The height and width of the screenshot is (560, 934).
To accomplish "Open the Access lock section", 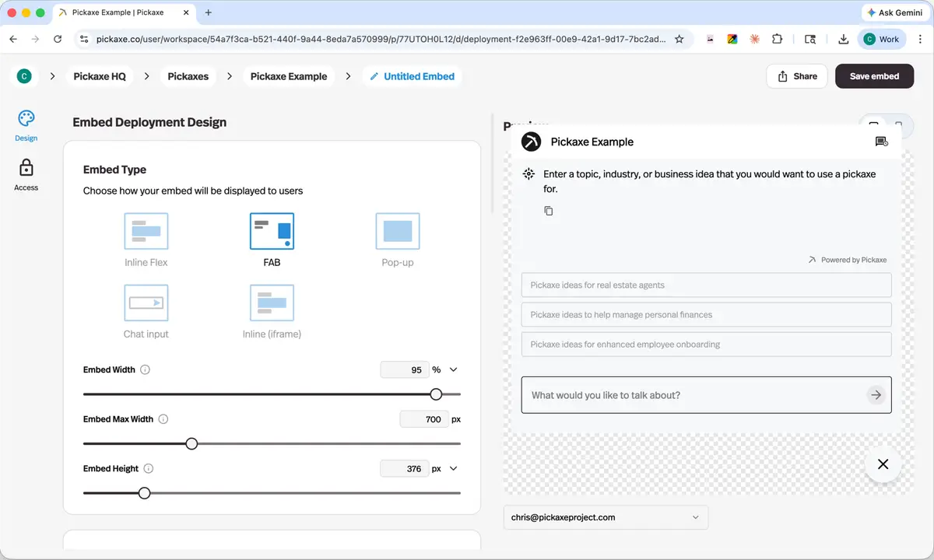I will [26, 175].
